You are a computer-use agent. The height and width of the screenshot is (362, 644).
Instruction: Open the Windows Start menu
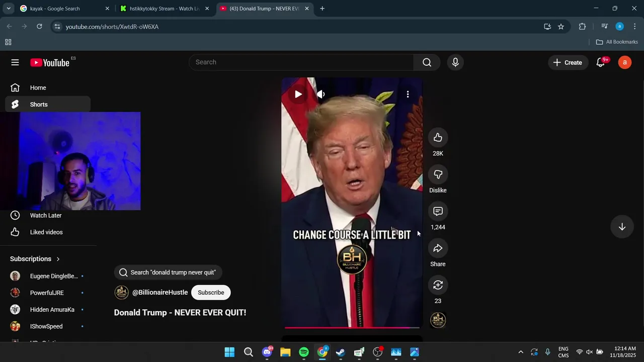pos(229,352)
